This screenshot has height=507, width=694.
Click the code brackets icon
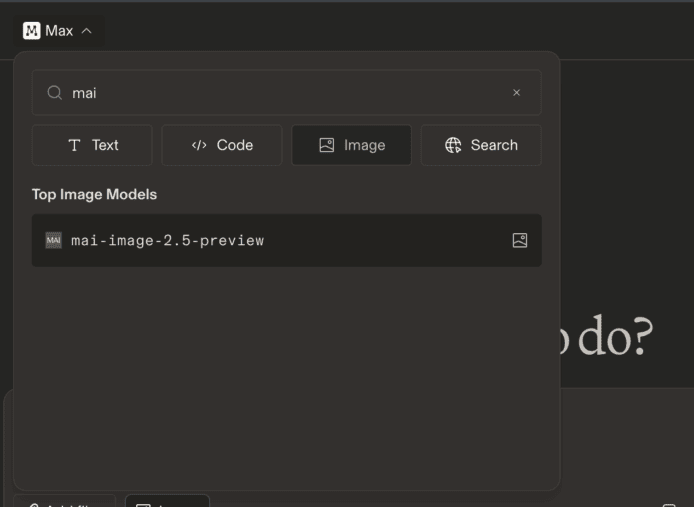(199, 145)
